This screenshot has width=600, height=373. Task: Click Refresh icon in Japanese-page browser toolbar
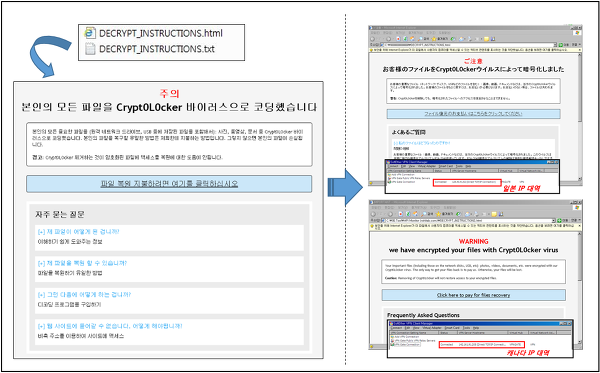[405, 39]
